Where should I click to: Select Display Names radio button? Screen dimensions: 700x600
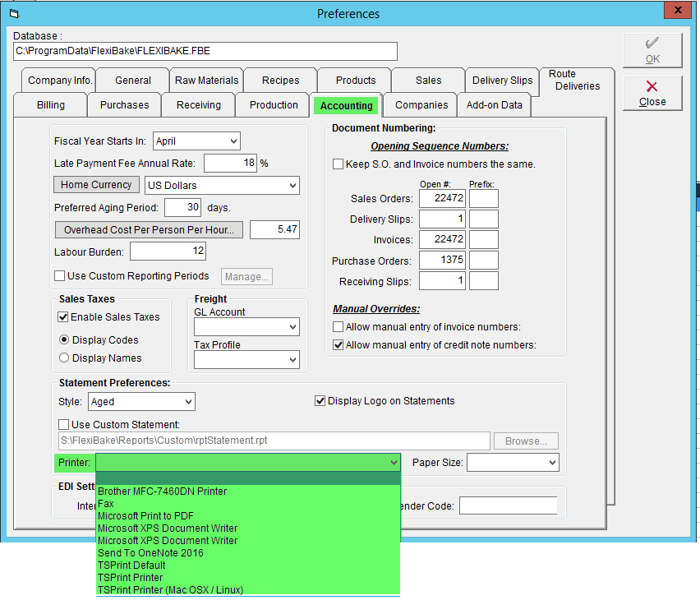[64, 358]
